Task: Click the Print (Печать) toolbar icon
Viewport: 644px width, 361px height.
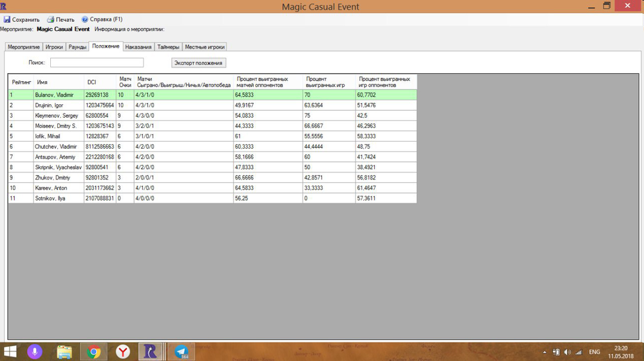Action: tap(50, 19)
